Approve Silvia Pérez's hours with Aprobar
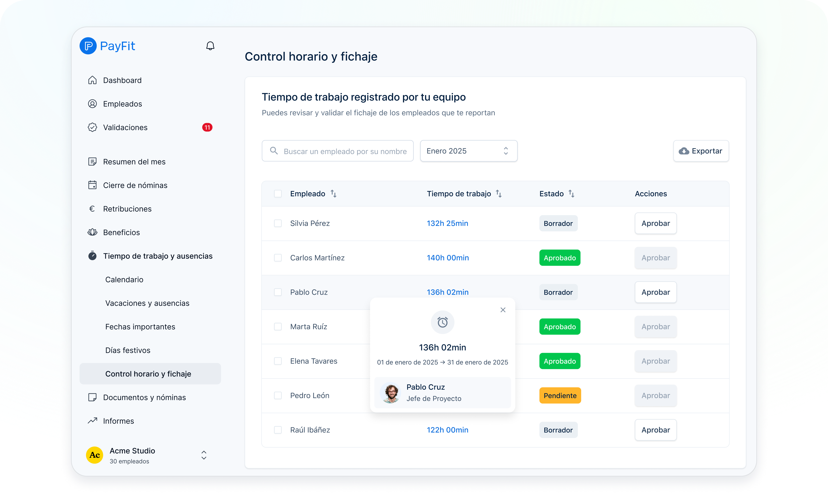This screenshot has width=828, height=504. [655, 223]
